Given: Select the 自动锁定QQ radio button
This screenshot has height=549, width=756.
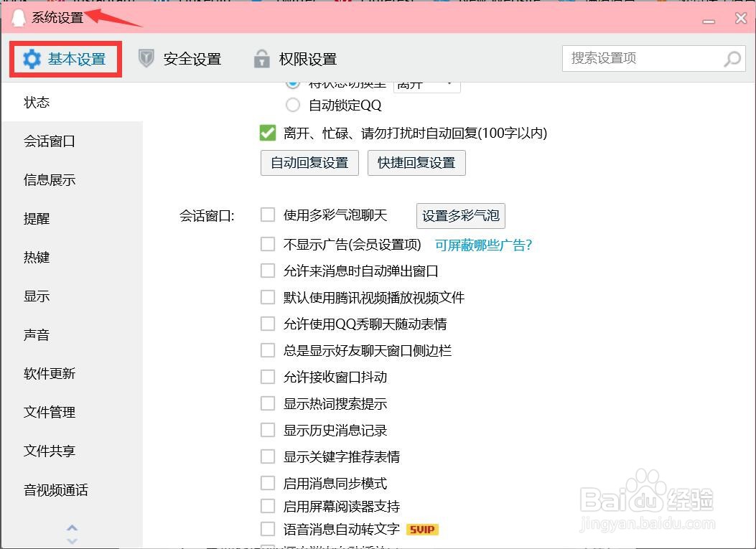Looking at the screenshot, I should (x=293, y=105).
